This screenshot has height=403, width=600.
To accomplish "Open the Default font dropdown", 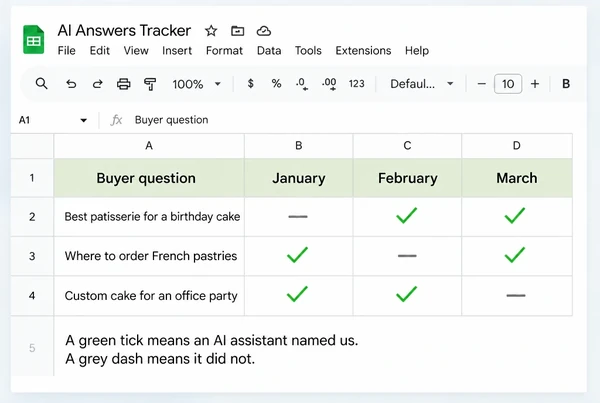I will [422, 84].
